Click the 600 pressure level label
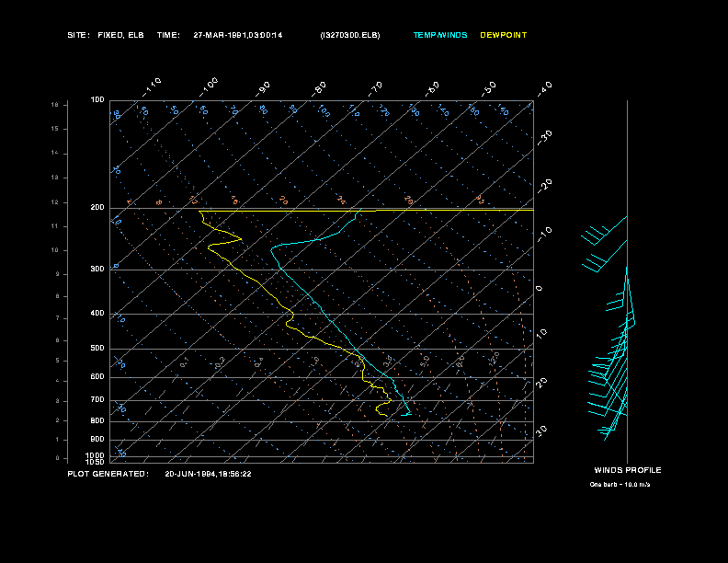Image resolution: width=728 pixels, height=563 pixels. click(97, 377)
